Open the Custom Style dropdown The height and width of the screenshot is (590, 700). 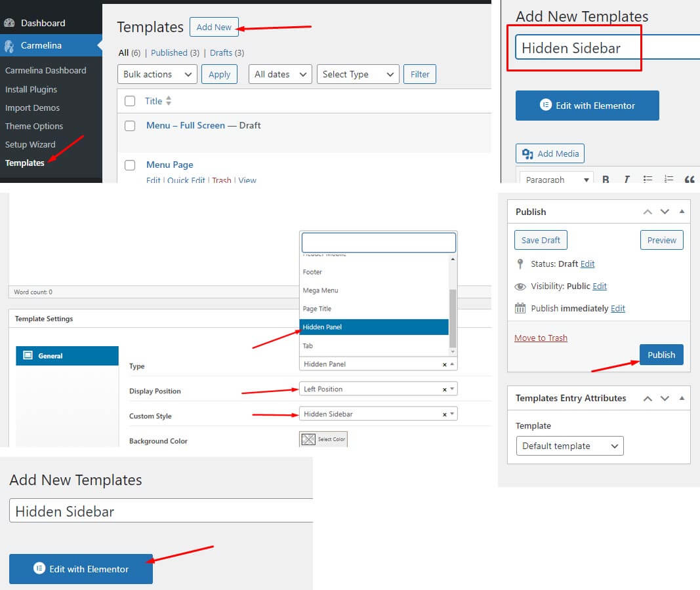[x=378, y=414]
